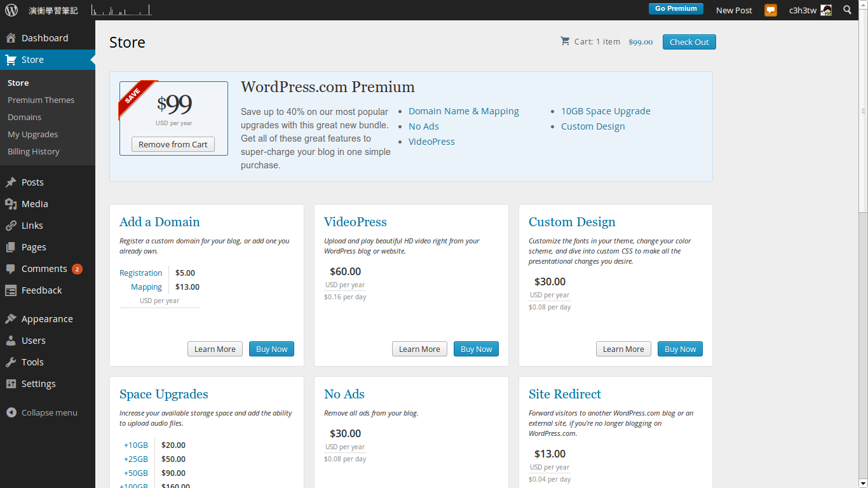Image resolution: width=868 pixels, height=488 pixels.
Task: Click the Comments bubble icon
Action: tap(11, 269)
